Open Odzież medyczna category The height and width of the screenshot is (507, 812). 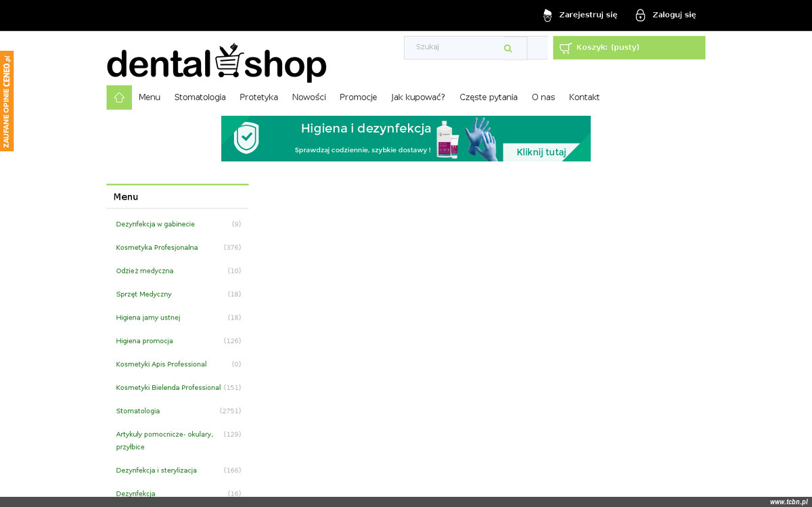pos(145,271)
